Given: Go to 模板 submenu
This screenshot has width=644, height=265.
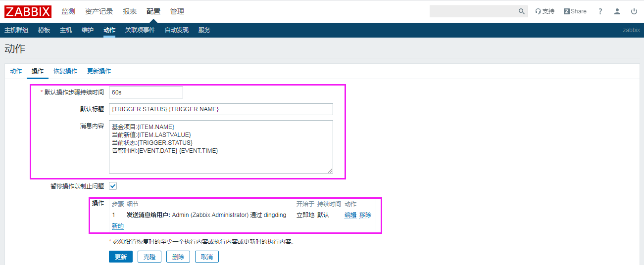Looking at the screenshot, I should tap(44, 30).
